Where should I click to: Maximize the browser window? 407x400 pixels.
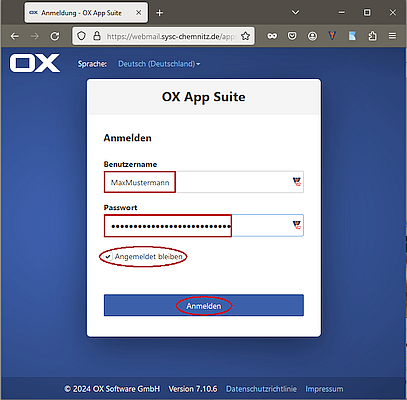(367, 13)
